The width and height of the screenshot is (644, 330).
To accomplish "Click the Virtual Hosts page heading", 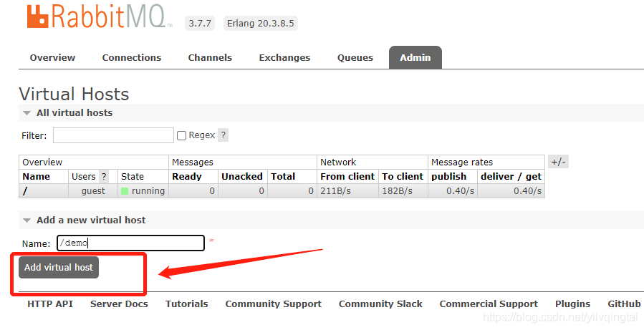I will tap(74, 94).
